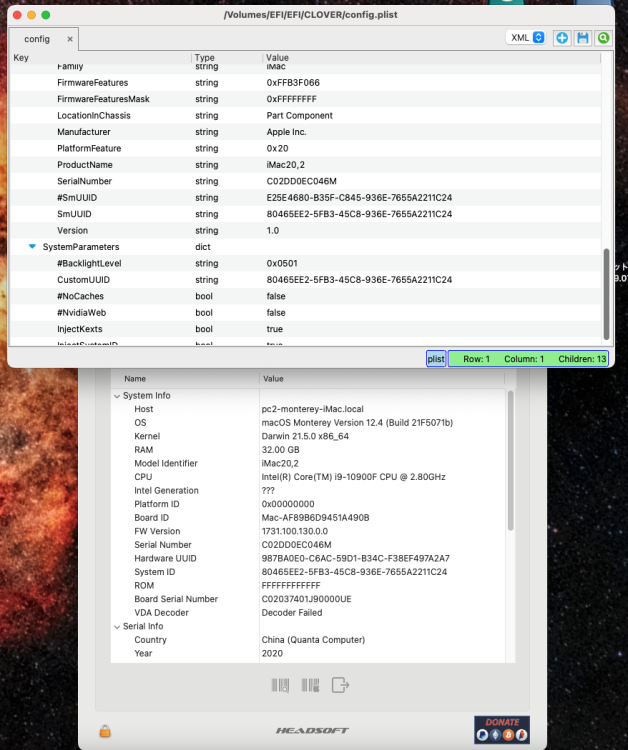Click the blue plus add-item icon
Viewport: 628px width, 750px height.
pyautogui.click(x=562, y=38)
